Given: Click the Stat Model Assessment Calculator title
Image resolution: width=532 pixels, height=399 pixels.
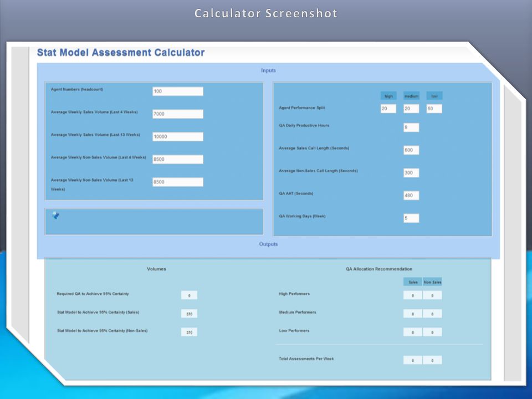Looking at the screenshot, I should (121, 53).
